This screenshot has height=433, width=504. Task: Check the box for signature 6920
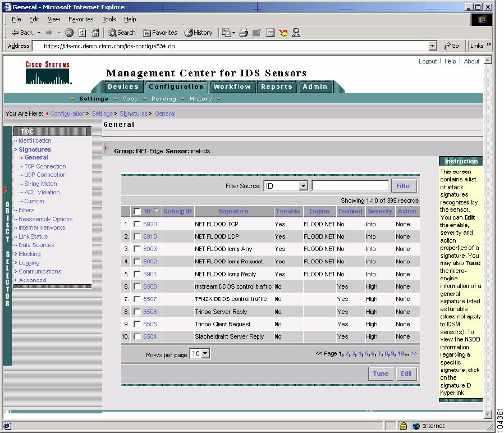(137, 224)
